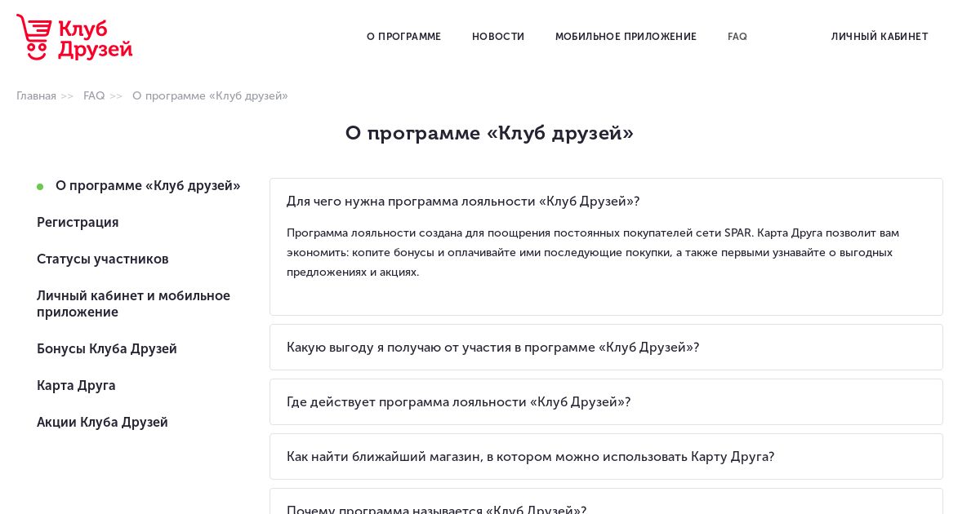This screenshot has width=980, height=514.
Task: Select FAQ in the top navigation
Action: [x=737, y=37]
